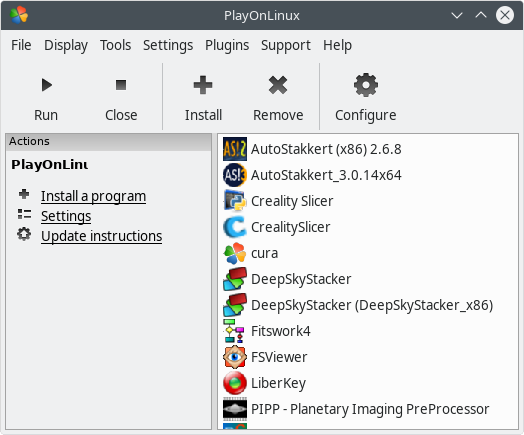This screenshot has height=435, width=524.
Task: Select PIPP - Planetary Imaging PreProcessor entry
Action: tap(356, 409)
